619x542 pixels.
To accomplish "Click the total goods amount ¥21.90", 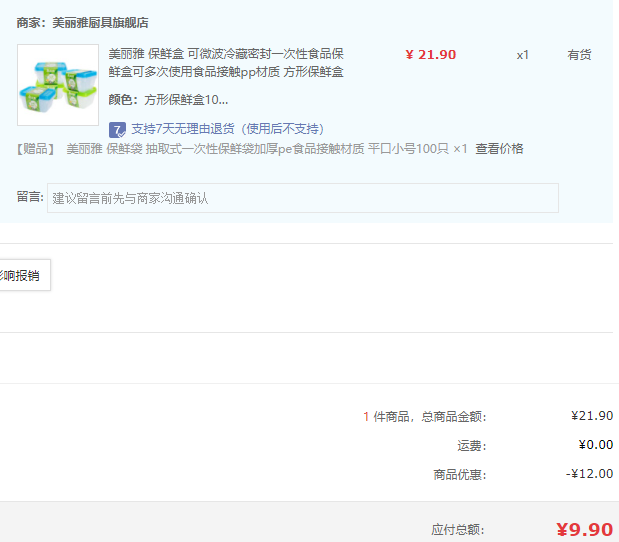I will pyautogui.click(x=592, y=416).
